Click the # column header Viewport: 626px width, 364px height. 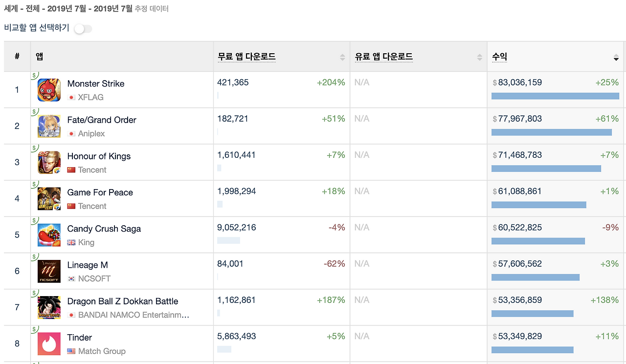(x=17, y=57)
